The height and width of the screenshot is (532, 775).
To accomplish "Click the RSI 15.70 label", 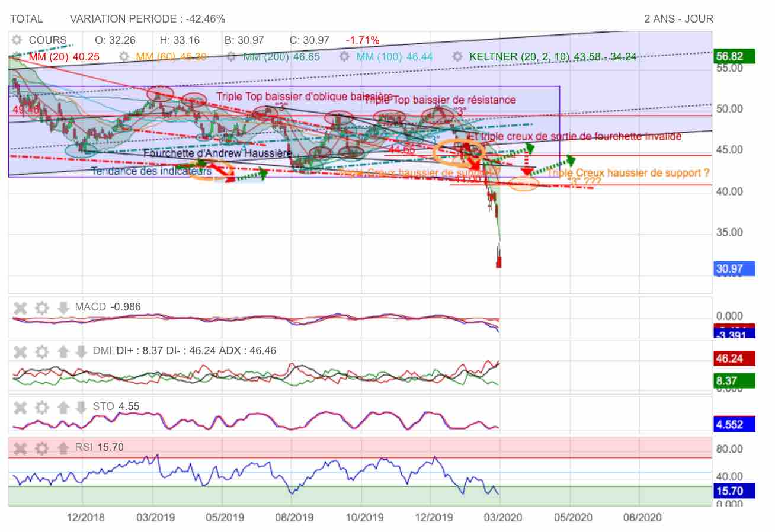I will point(99,447).
